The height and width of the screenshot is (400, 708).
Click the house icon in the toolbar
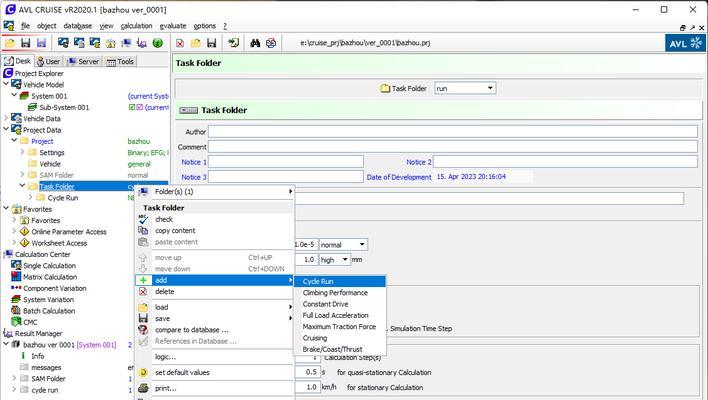(111, 43)
